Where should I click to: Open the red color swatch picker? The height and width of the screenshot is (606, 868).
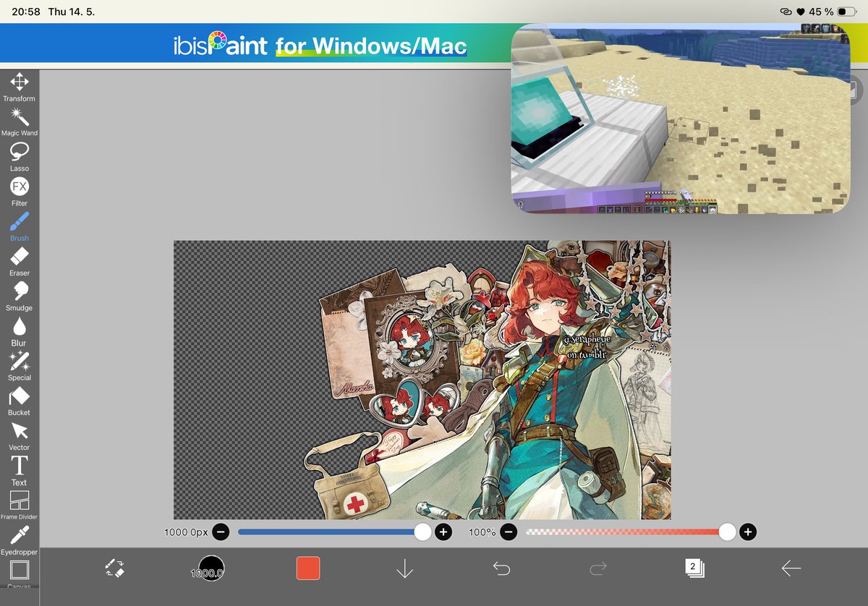tap(308, 568)
